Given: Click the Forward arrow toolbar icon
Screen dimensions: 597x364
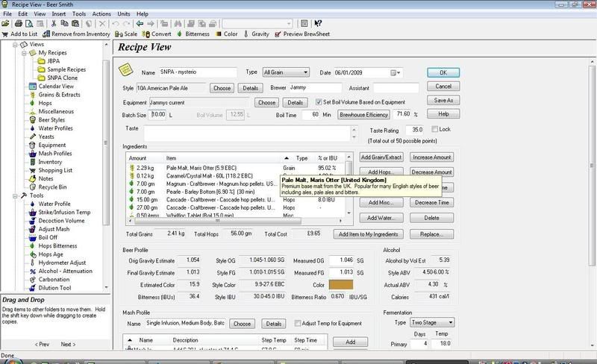Looking at the screenshot, I should click(151, 24).
